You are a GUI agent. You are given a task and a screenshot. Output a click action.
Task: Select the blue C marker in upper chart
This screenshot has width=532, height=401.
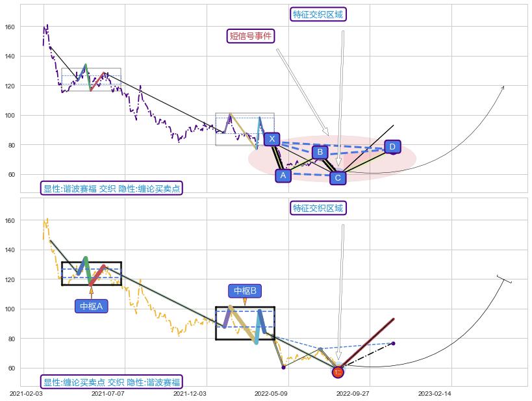[x=337, y=177]
